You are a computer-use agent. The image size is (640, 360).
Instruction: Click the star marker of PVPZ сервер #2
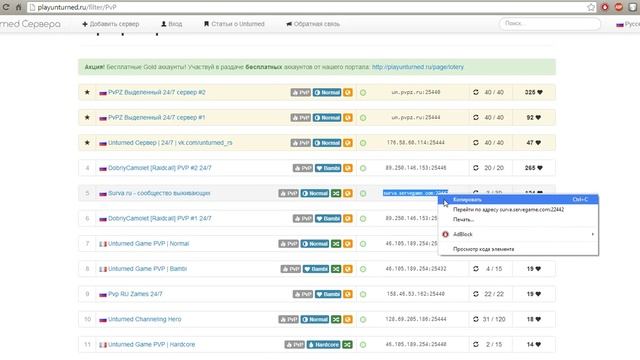(x=87, y=92)
